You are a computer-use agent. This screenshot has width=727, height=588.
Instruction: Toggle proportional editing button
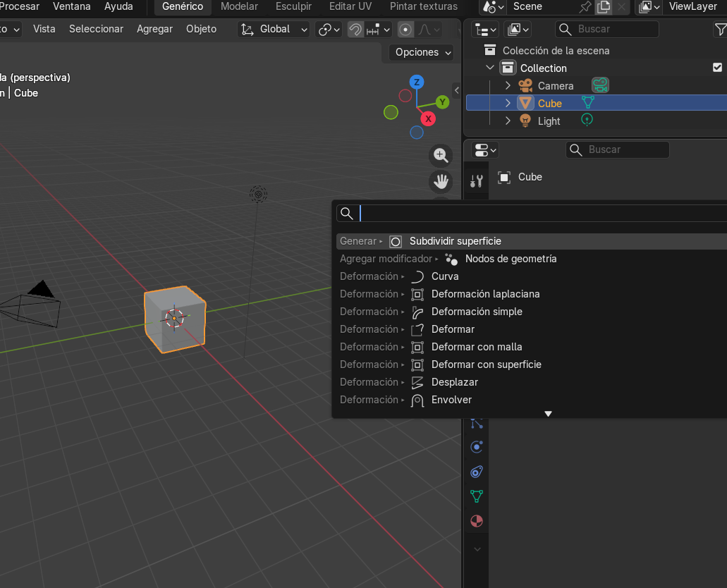click(x=405, y=30)
